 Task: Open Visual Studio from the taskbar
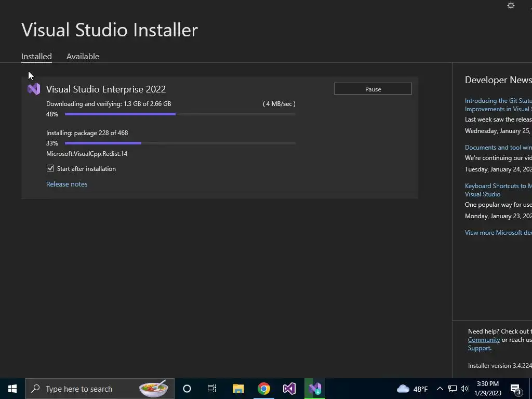[x=289, y=389]
